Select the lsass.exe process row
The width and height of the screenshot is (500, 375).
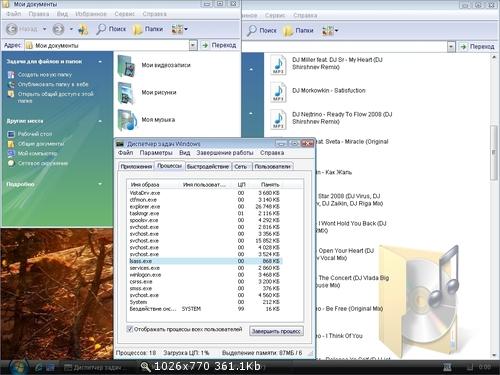(205, 261)
